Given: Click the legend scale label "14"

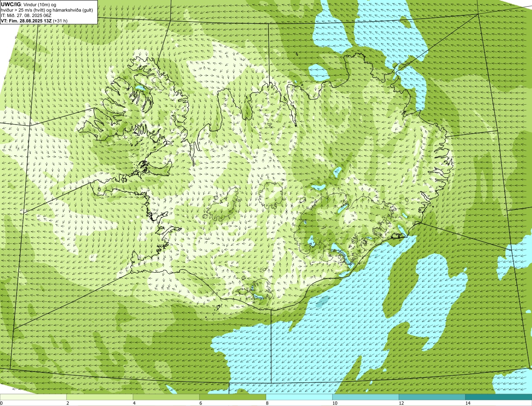Looking at the screenshot, I should click(x=468, y=403).
